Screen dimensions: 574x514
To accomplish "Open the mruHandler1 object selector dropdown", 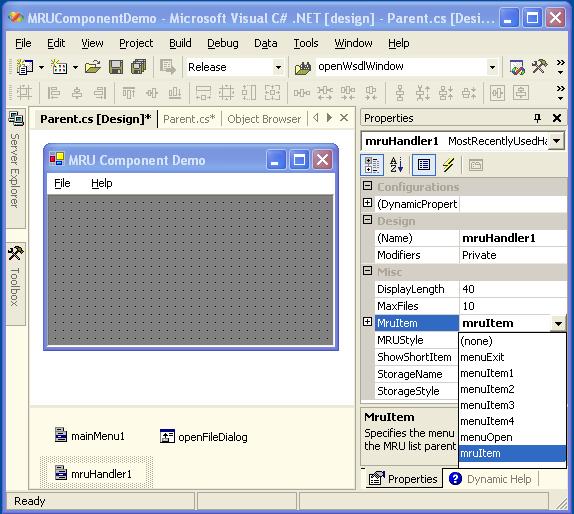I will coord(556,141).
